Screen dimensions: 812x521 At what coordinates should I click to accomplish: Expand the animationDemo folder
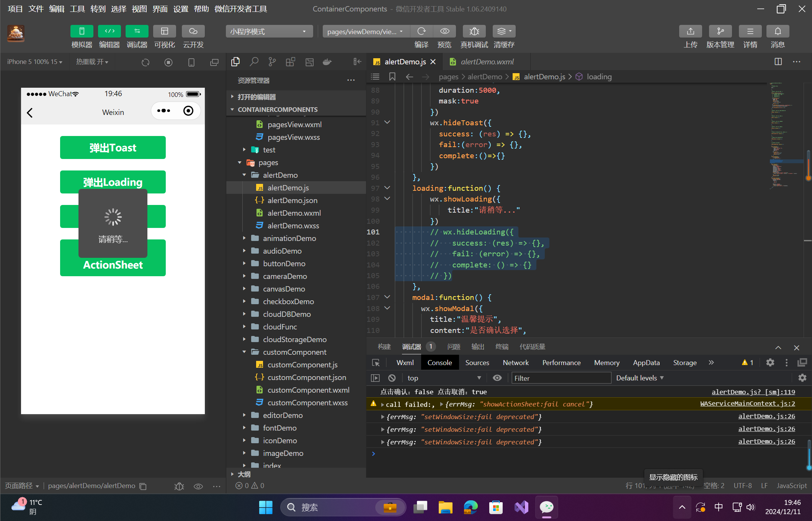[289, 238]
